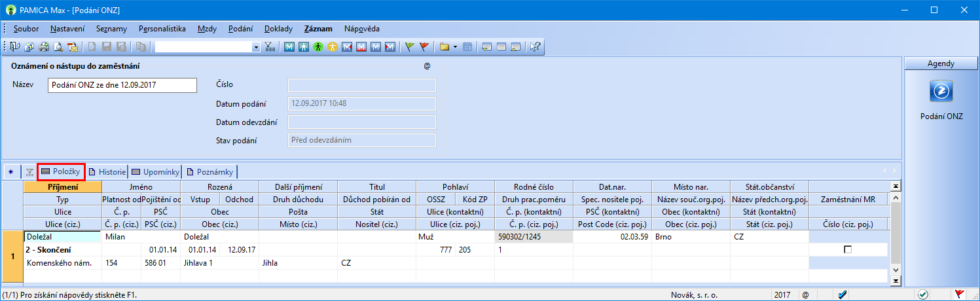Switch to the Položky tab
The height and width of the screenshot is (301, 980).
click(62, 171)
